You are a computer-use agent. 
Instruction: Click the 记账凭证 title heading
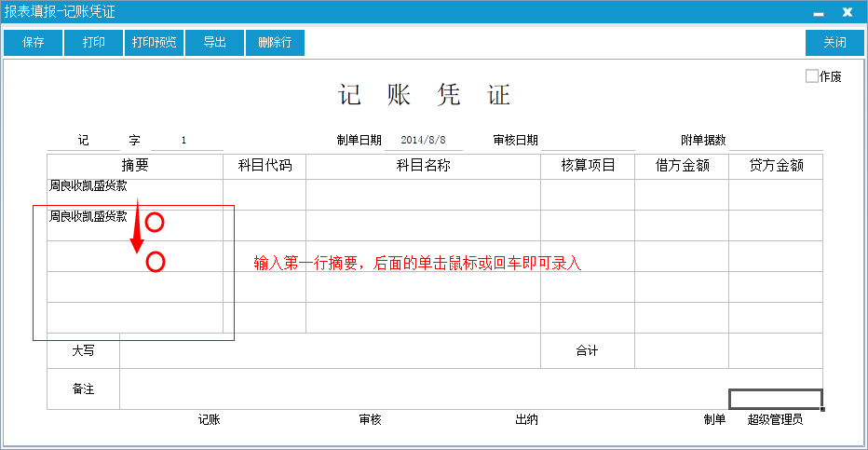(424, 95)
